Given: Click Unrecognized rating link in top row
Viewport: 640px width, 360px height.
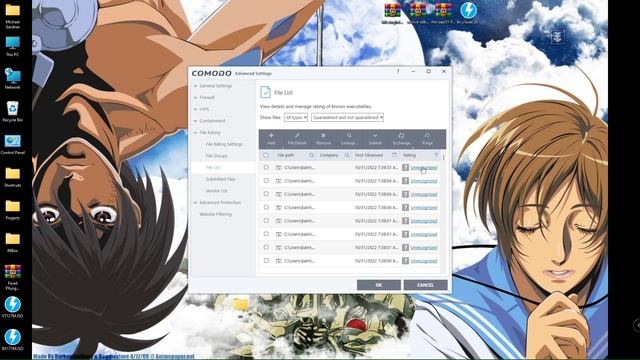Looking at the screenshot, I should [424, 167].
